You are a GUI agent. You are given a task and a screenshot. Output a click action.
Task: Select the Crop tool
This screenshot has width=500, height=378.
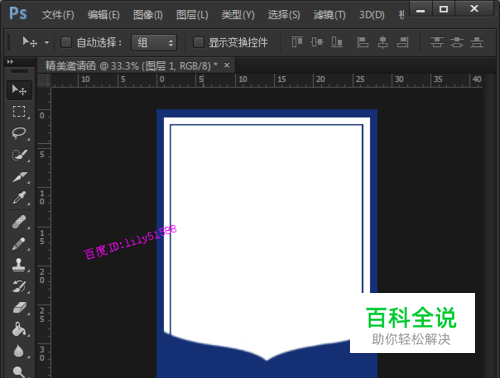(x=19, y=176)
